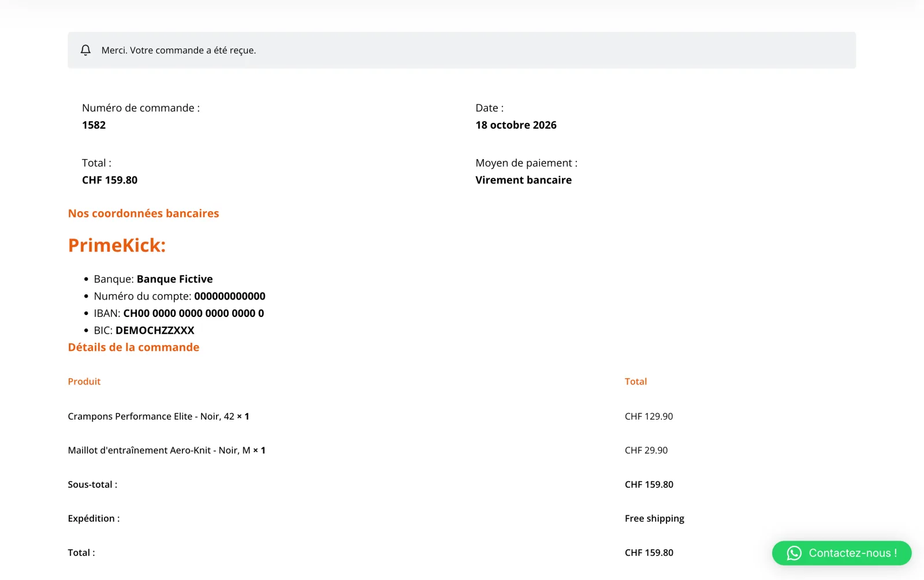The width and height of the screenshot is (924, 580).
Task: Select BIC code DEMOCHZZXXX
Action: (155, 331)
